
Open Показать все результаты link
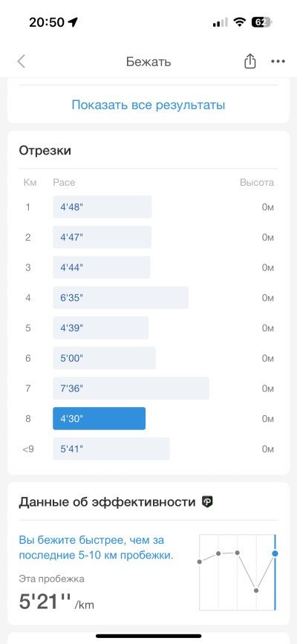pos(148,105)
